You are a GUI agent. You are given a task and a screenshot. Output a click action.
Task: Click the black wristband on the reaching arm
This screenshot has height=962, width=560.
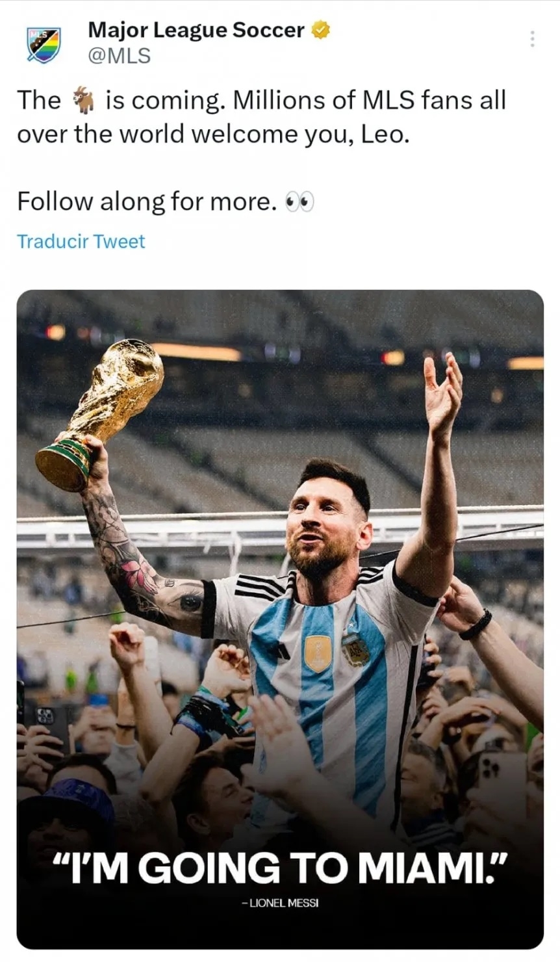pyautogui.click(x=476, y=624)
